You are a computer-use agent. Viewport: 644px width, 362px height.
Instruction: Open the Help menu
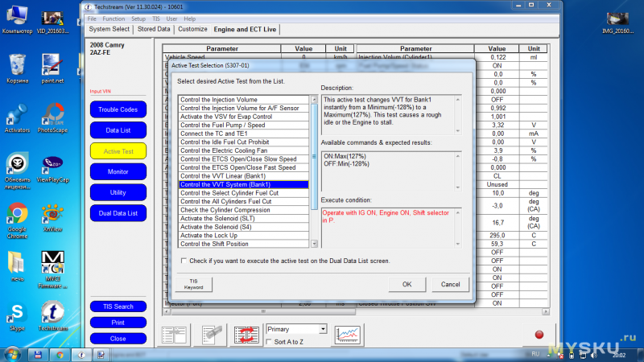190,19
